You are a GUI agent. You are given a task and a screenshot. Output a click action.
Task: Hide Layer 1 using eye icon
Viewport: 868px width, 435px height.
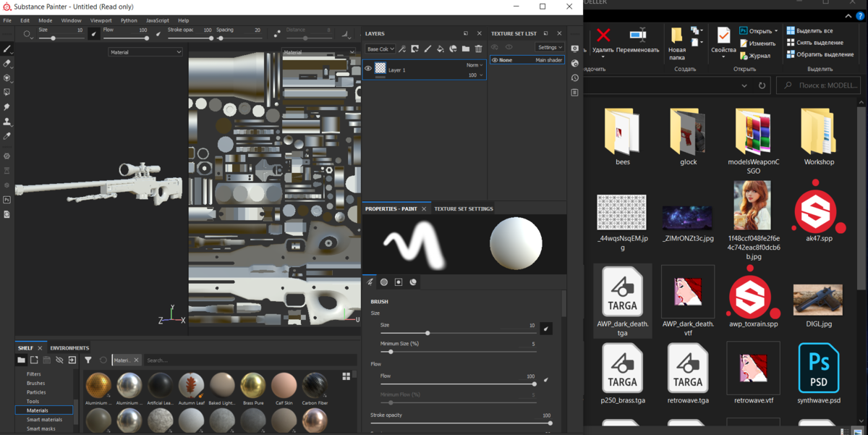(368, 69)
